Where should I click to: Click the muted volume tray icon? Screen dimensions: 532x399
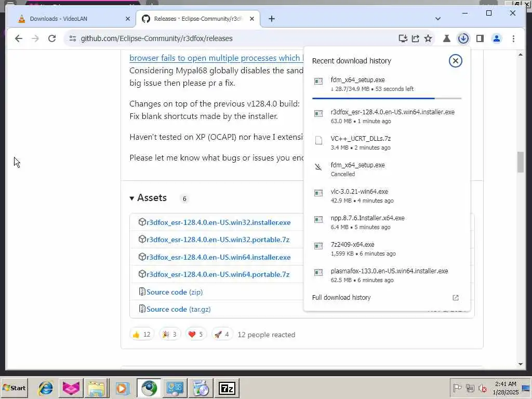click(x=482, y=388)
